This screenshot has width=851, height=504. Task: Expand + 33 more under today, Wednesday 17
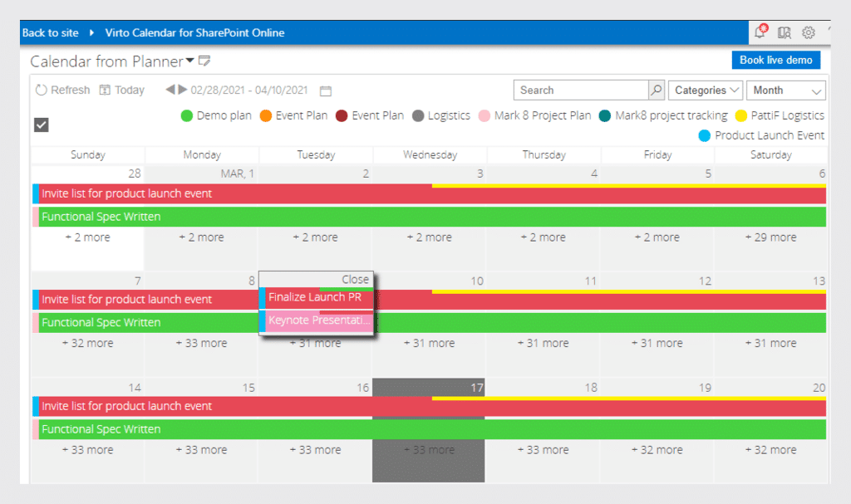pyautogui.click(x=430, y=450)
